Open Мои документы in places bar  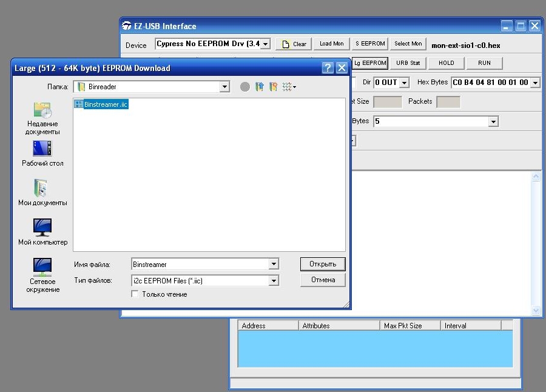[x=42, y=193]
